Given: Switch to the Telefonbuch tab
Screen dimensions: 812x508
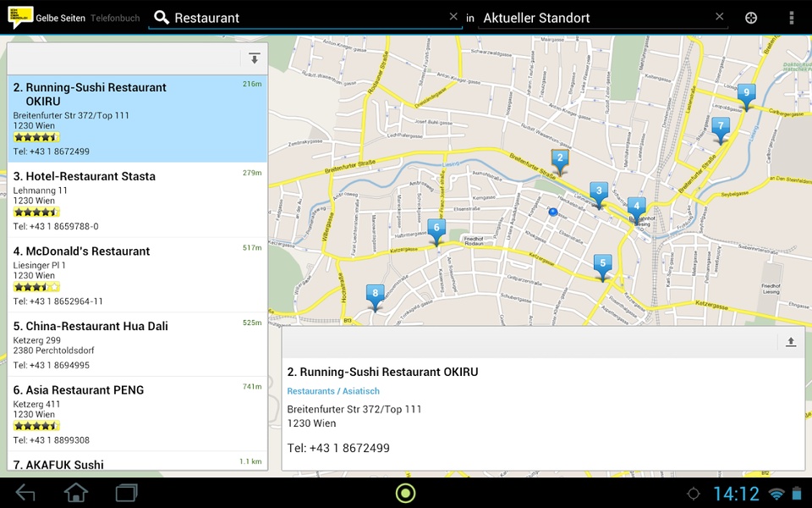Looking at the screenshot, I should 115,18.
